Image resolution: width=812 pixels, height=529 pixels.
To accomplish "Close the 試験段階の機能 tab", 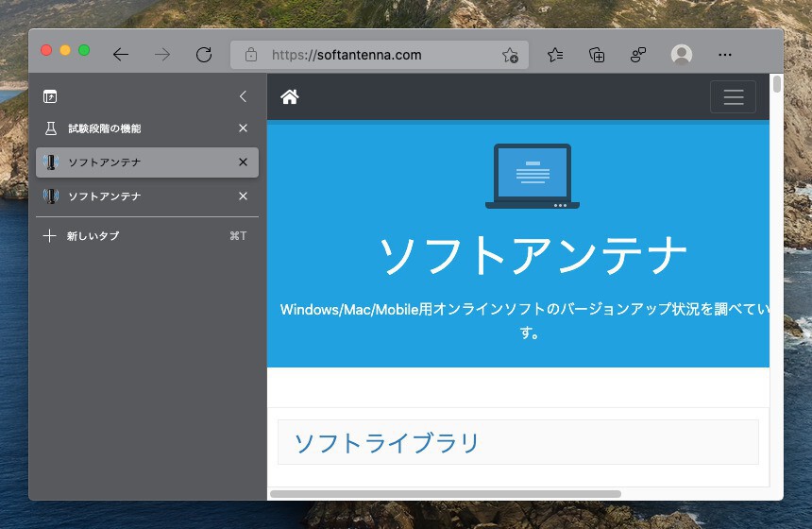I will click(243, 128).
